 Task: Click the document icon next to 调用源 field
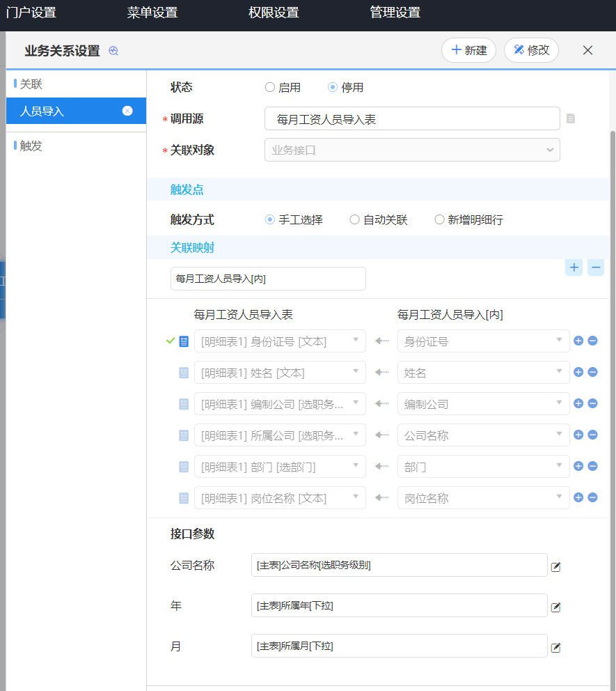pyautogui.click(x=571, y=118)
